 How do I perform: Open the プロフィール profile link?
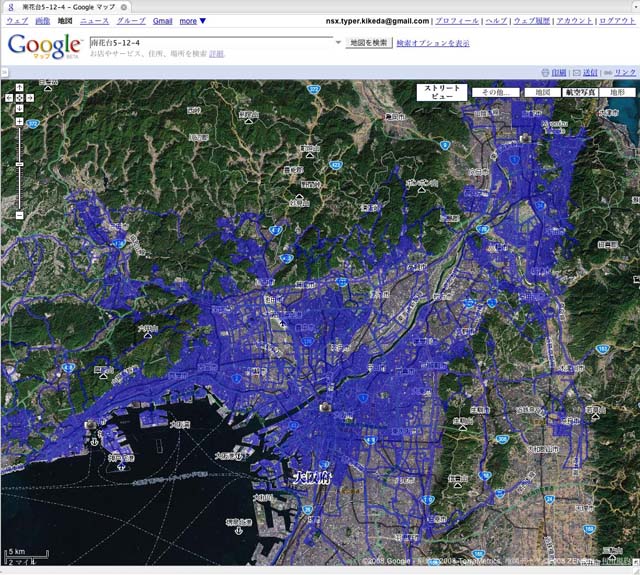pos(457,21)
